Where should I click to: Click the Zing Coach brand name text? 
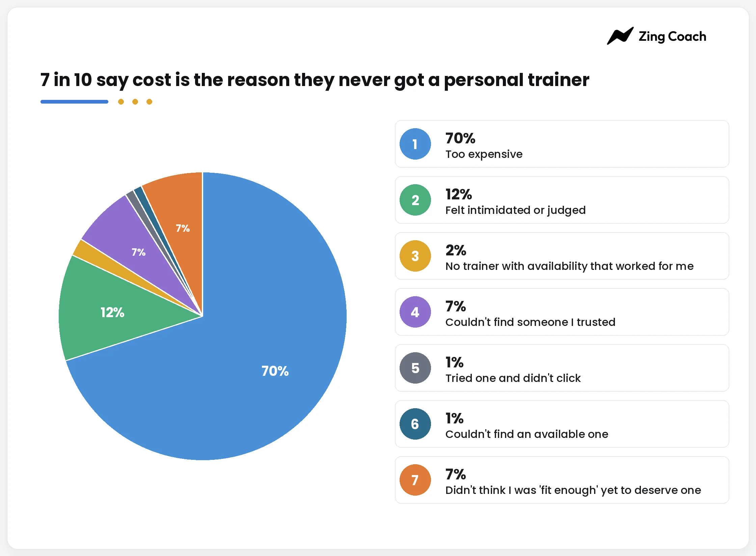pyautogui.click(x=672, y=36)
